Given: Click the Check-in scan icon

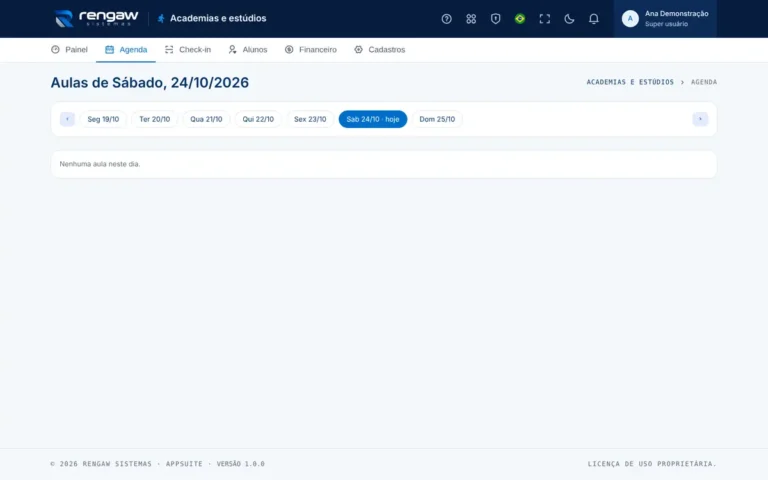Looking at the screenshot, I should tap(169, 49).
